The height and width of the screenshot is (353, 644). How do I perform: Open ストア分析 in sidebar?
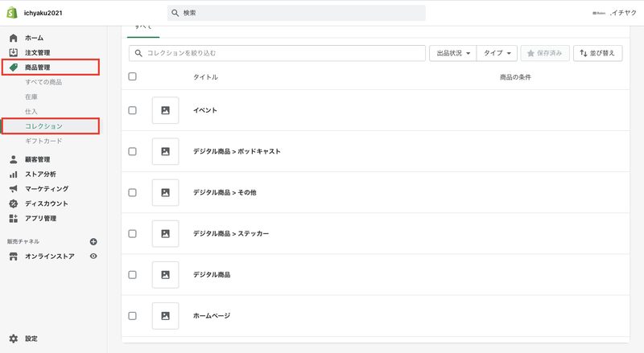[x=40, y=174]
